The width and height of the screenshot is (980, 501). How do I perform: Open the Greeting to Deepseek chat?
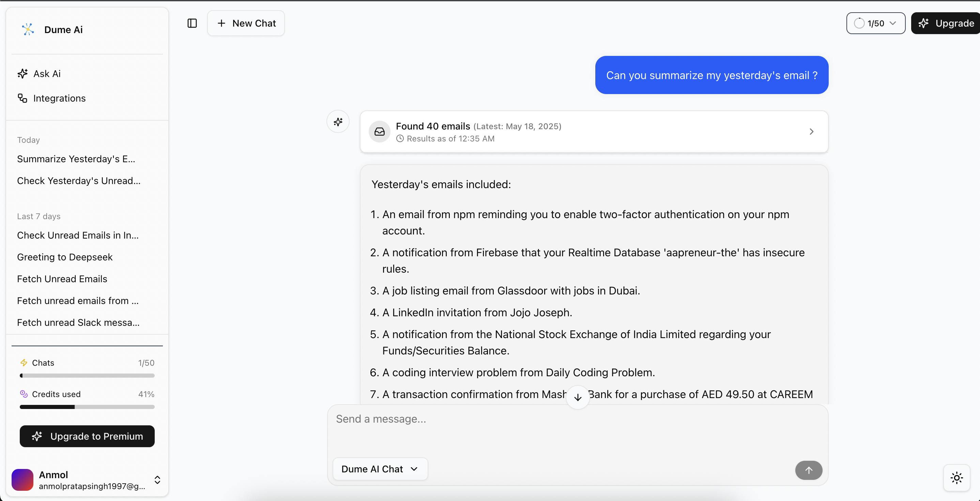(65, 257)
